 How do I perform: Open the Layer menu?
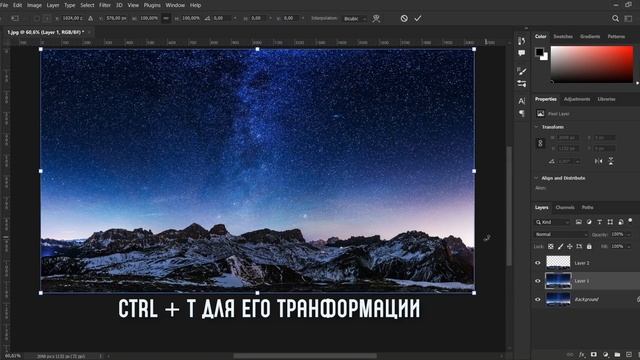tap(53, 5)
